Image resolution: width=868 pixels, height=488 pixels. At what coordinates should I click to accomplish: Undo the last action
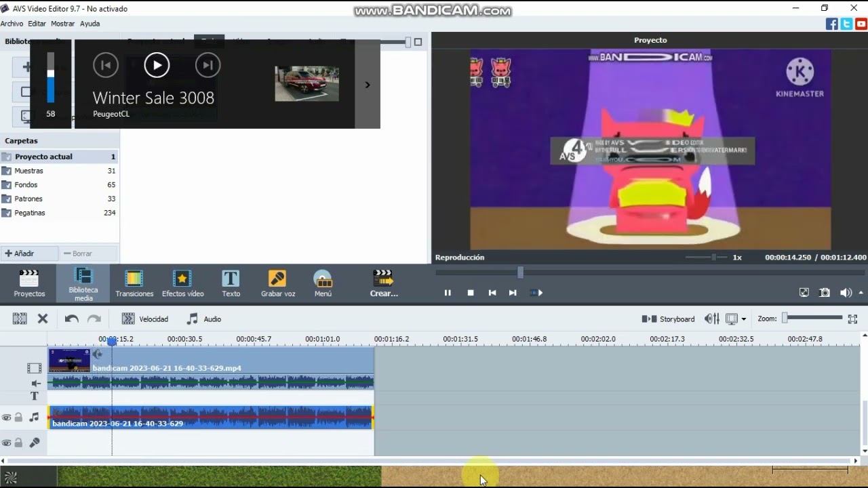72,319
